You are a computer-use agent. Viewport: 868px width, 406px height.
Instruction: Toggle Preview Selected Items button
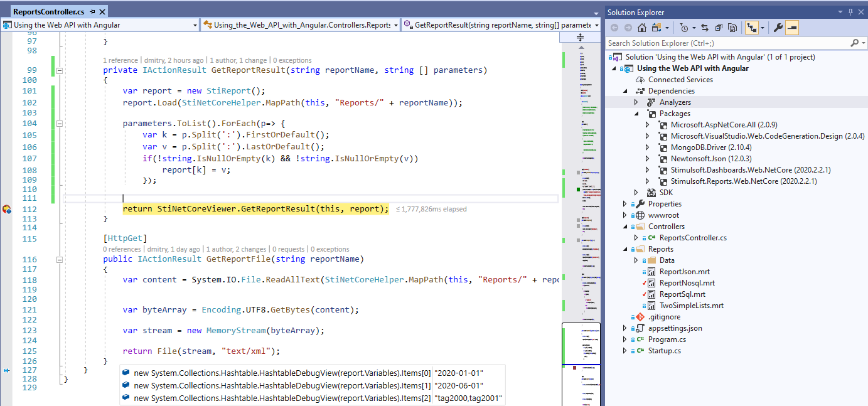point(791,28)
